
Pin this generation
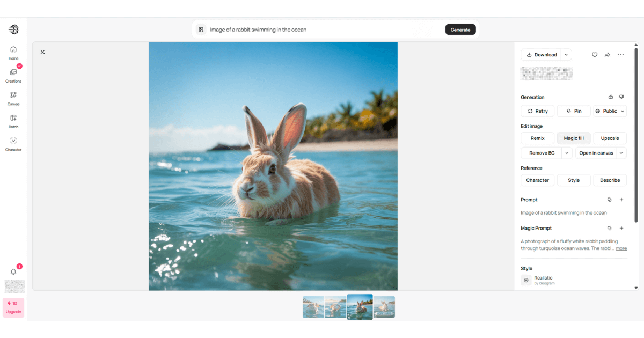[574, 111]
